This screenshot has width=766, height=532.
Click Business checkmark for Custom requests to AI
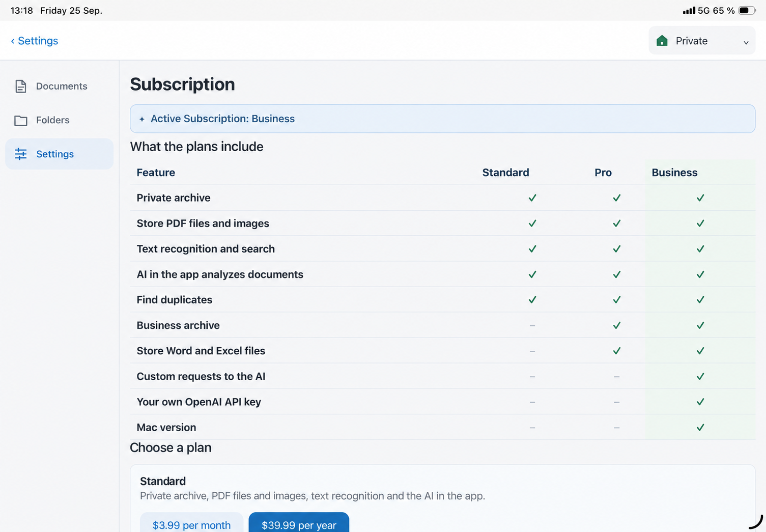coord(700,376)
